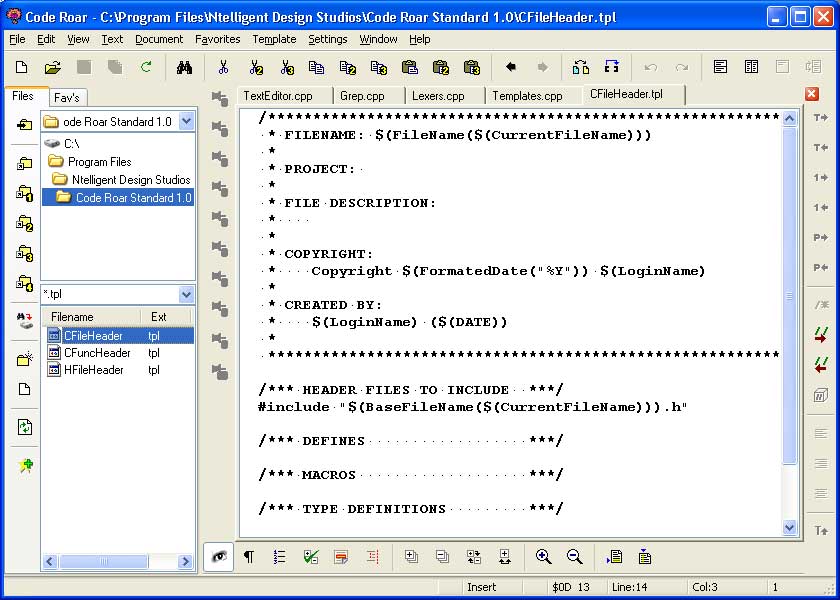Open the Favorites menu

click(218, 39)
